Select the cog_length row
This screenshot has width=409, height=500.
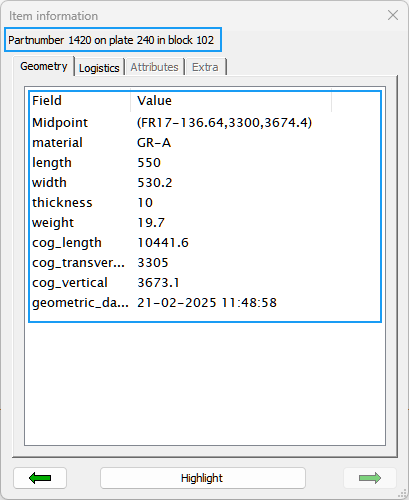click(205, 243)
